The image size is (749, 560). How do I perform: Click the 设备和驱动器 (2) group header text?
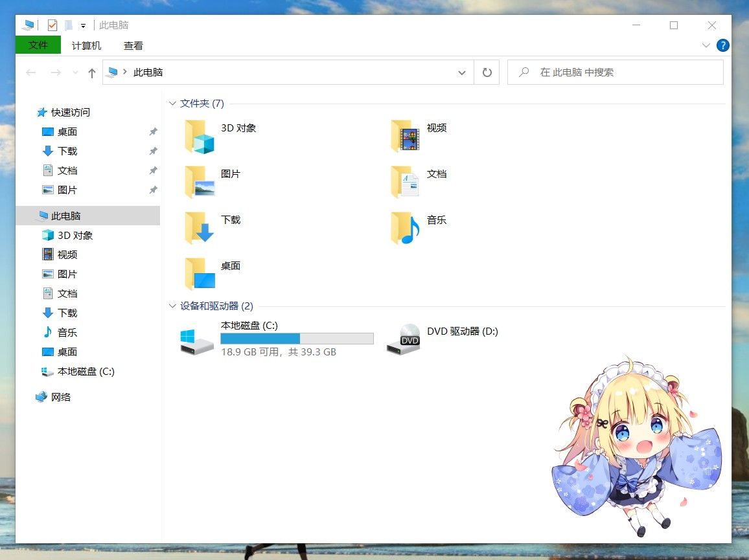click(216, 306)
